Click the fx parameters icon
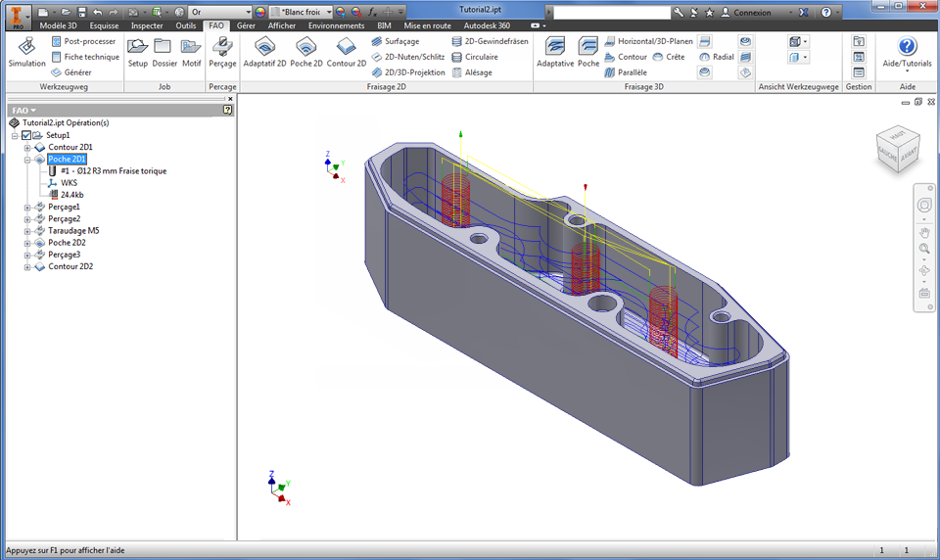Image resolution: width=940 pixels, height=560 pixels. pyautogui.click(x=372, y=12)
